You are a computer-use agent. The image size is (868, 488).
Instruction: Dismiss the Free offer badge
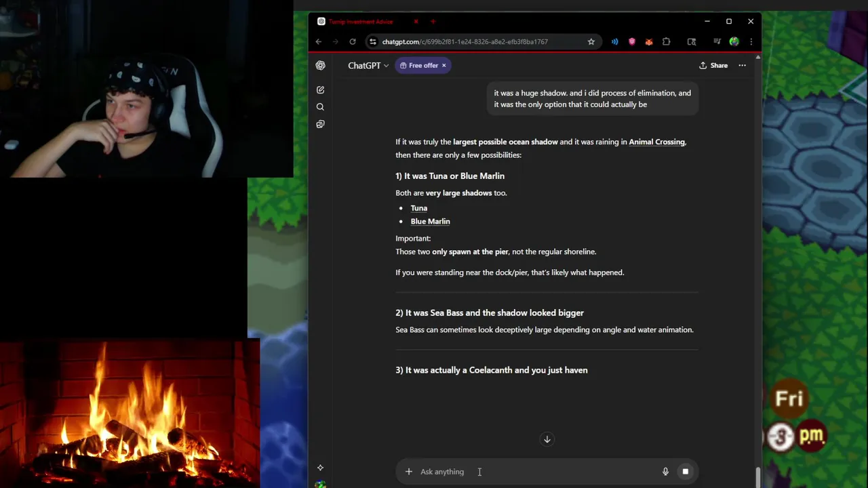point(444,66)
